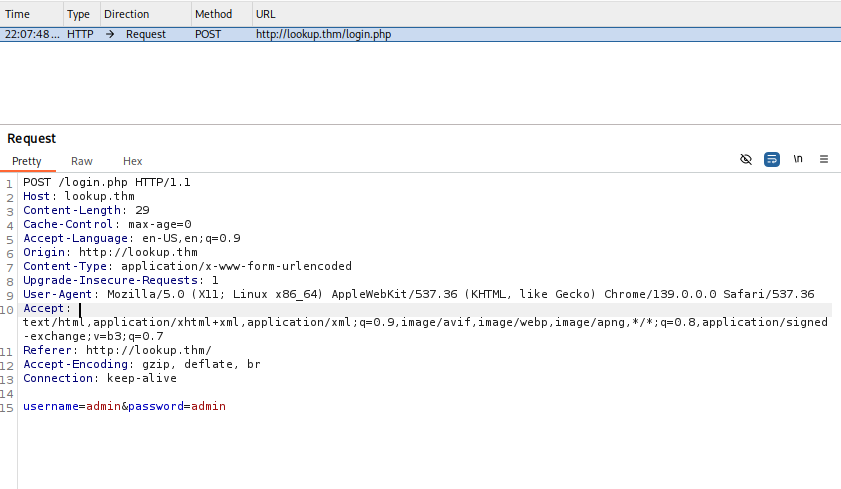The width and height of the screenshot is (841, 489).
Task: Click line number 15 in the gutter
Action: (x=6, y=408)
